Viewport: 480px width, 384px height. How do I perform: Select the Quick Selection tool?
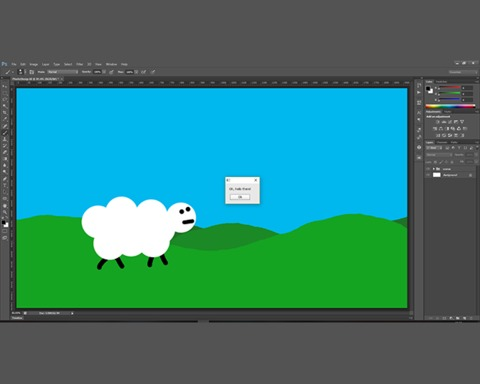pos(5,106)
